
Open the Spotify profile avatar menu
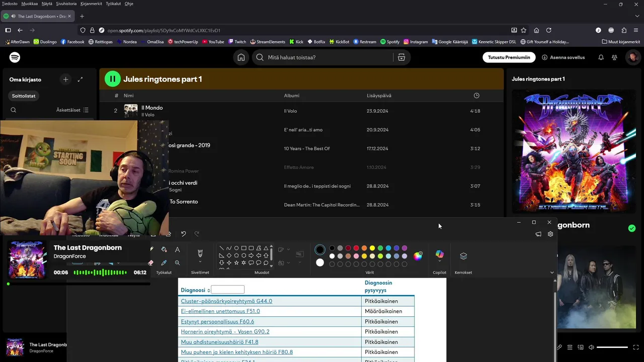tap(633, 57)
